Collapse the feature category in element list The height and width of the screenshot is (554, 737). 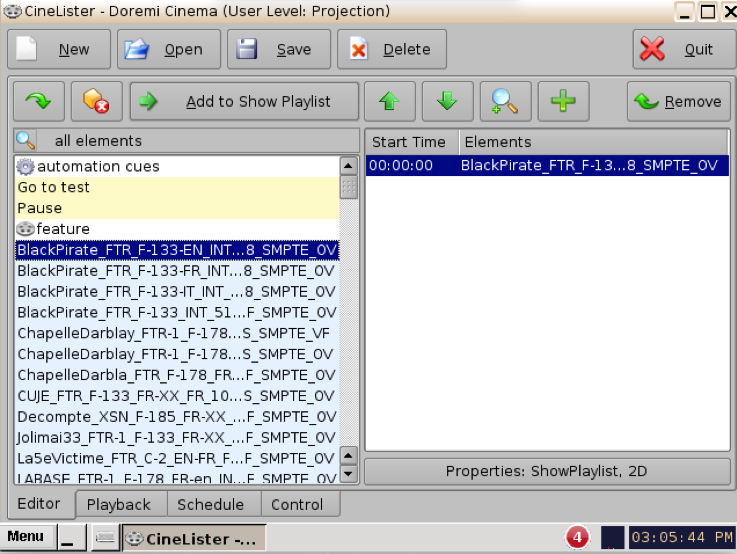[x=26, y=229]
